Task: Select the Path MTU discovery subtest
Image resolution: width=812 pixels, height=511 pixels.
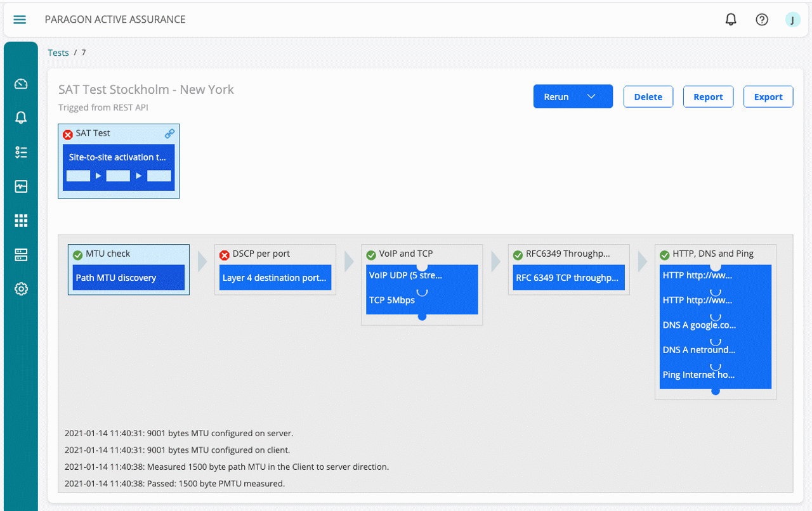Action: pyautogui.click(x=128, y=277)
